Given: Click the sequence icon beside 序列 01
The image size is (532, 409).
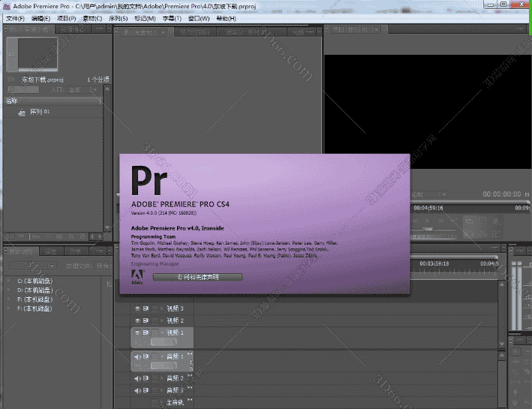Looking at the screenshot, I should coord(21,112).
